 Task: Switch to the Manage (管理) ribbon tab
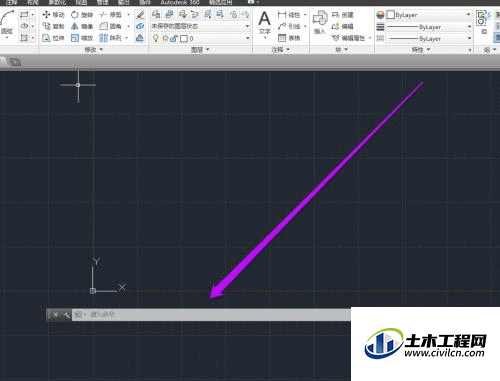click(102, 2)
